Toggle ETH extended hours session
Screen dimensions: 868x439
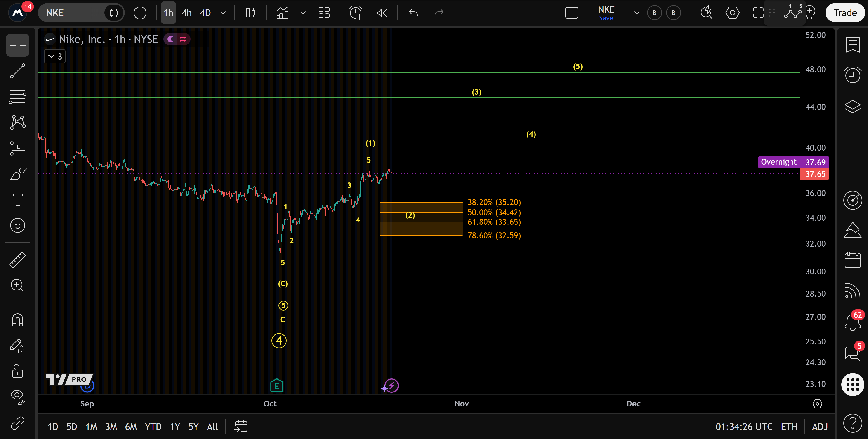pyautogui.click(x=789, y=427)
